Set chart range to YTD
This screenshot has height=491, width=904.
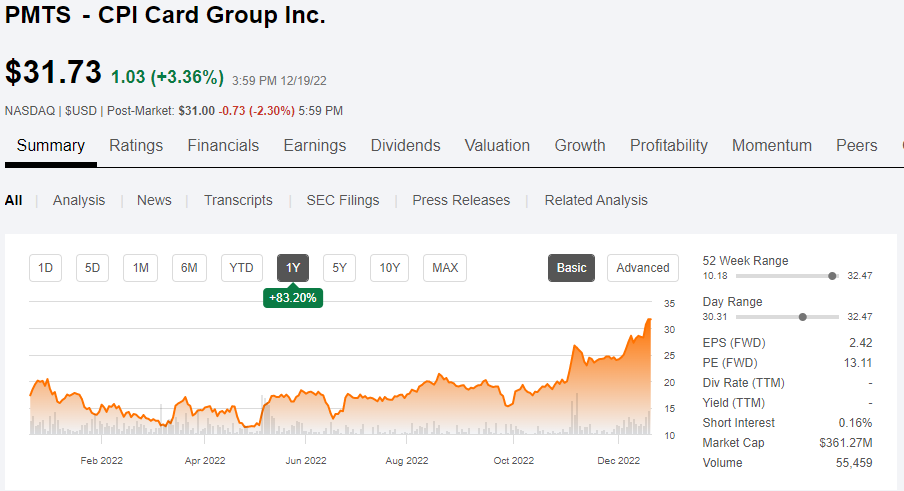coord(242,268)
